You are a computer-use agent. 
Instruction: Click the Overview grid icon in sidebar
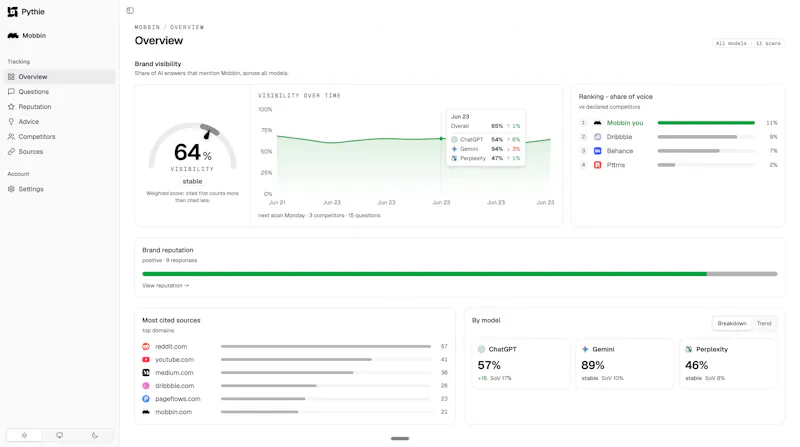pyautogui.click(x=11, y=77)
